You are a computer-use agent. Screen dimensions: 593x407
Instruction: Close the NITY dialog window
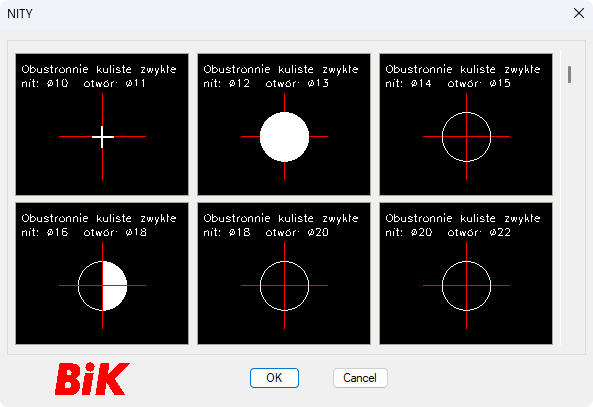click(x=579, y=13)
